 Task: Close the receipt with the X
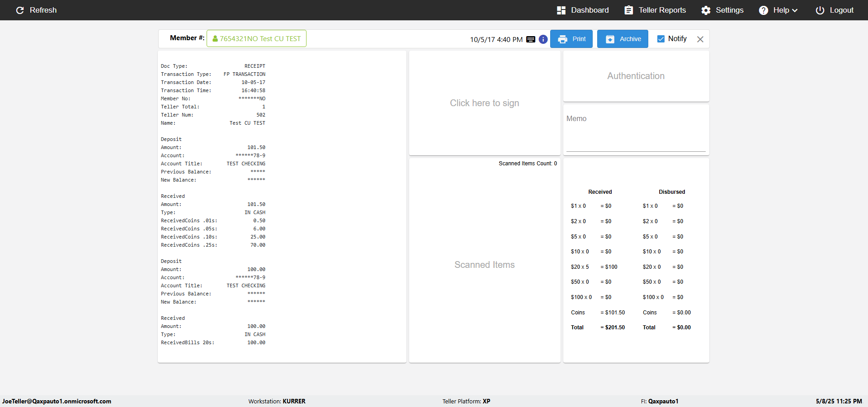(x=700, y=39)
